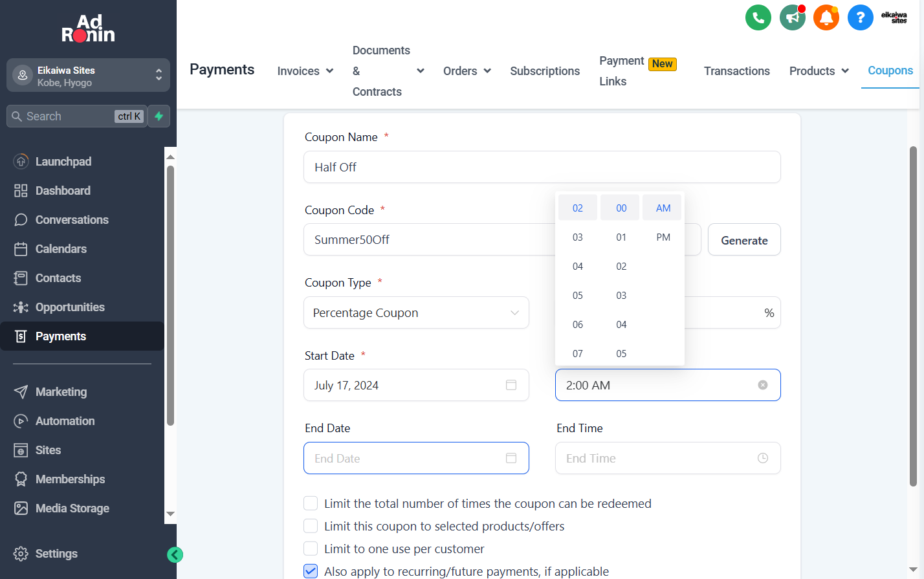924x579 pixels.
Task: Expand Documents & Contracts dropdown
Action: click(x=388, y=71)
